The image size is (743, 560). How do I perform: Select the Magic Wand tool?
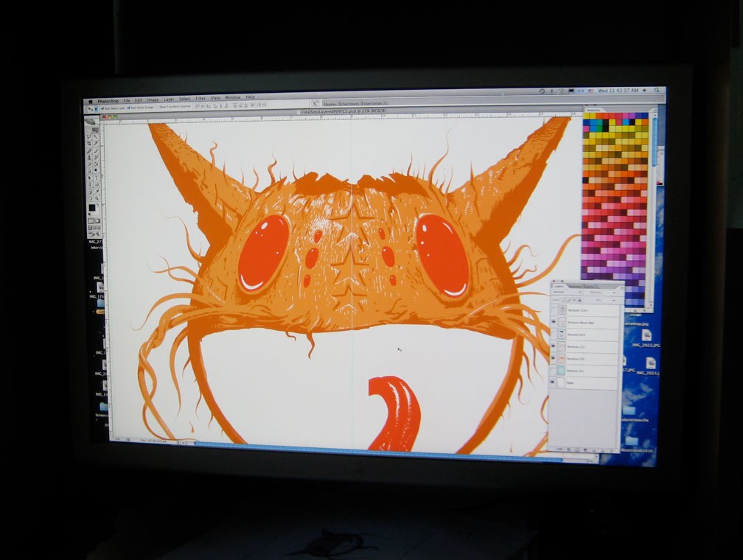[96, 137]
